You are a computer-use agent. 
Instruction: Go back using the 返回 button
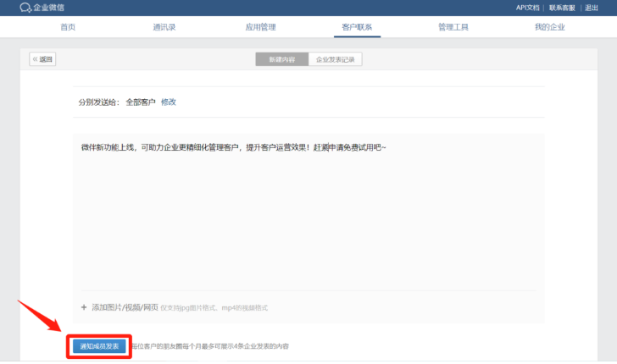tap(43, 59)
